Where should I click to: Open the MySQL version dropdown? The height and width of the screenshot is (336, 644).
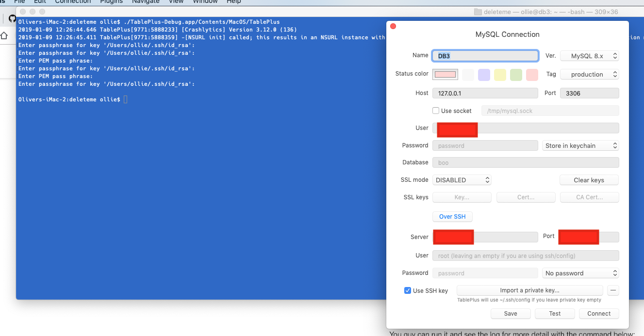(x=590, y=55)
